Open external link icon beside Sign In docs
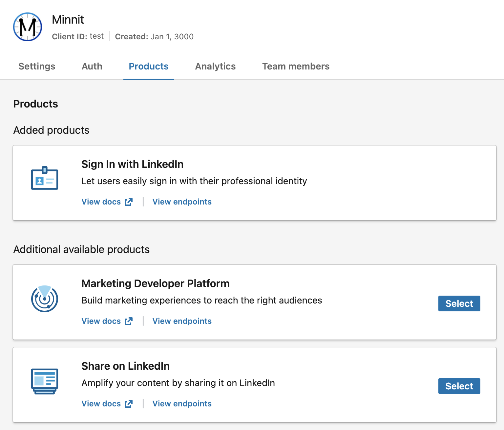This screenshot has height=430, width=504. [129, 202]
